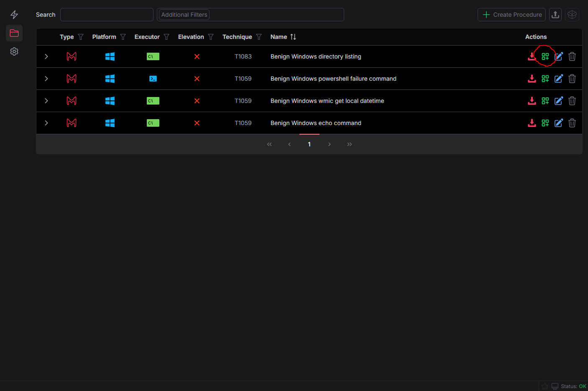Screen dimensions: 588x391
Task: Click the Create Procedure button
Action: click(511, 15)
